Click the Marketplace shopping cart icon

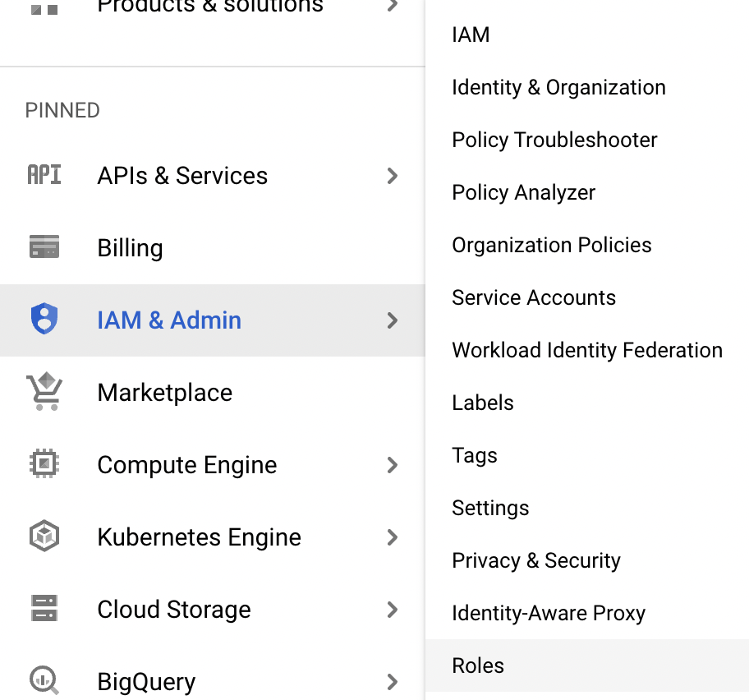[44, 391]
